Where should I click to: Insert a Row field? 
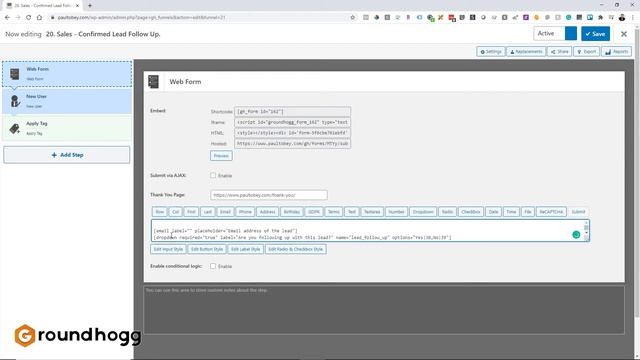pyautogui.click(x=160, y=212)
